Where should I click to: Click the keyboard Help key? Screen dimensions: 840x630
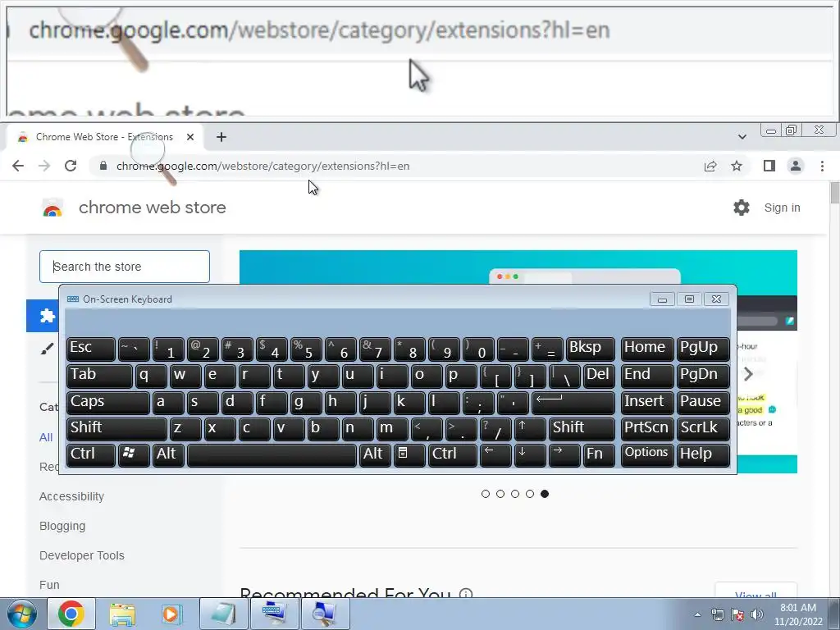click(x=703, y=454)
